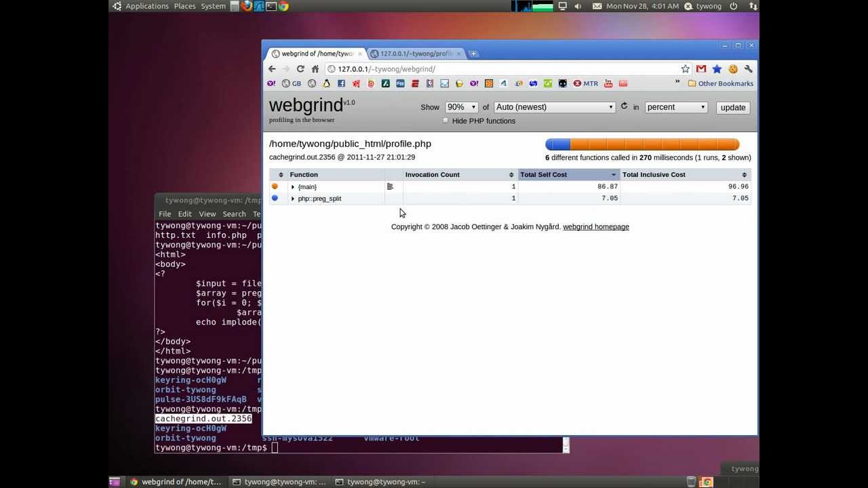The height and width of the screenshot is (488, 868).
Task: Open the mail indicator envelope
Action: 597,6
